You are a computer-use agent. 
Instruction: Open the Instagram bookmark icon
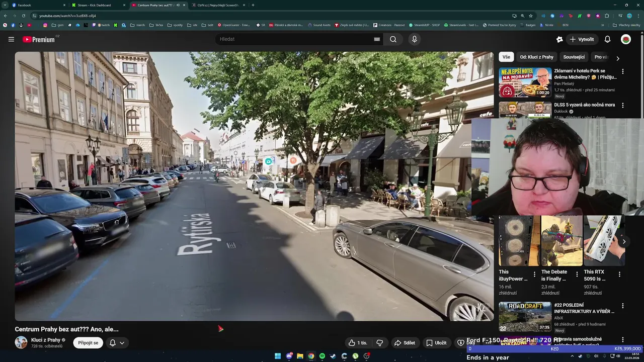click(x=45, y=25)
